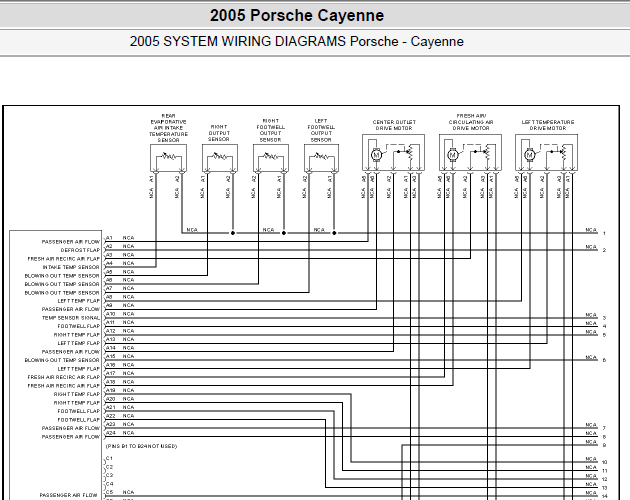This screenshot has width=630, height=500.
Task: Click the 'LEFT FOOTWELL OUTPUT SENSOR' label
Action: point(321,130)
